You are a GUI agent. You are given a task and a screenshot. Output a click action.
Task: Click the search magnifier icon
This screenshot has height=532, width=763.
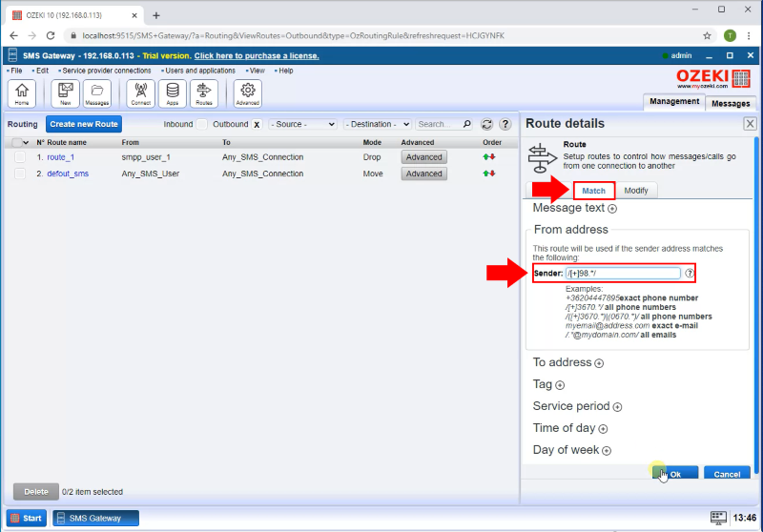pyautogui.click(x=466, y=124)
